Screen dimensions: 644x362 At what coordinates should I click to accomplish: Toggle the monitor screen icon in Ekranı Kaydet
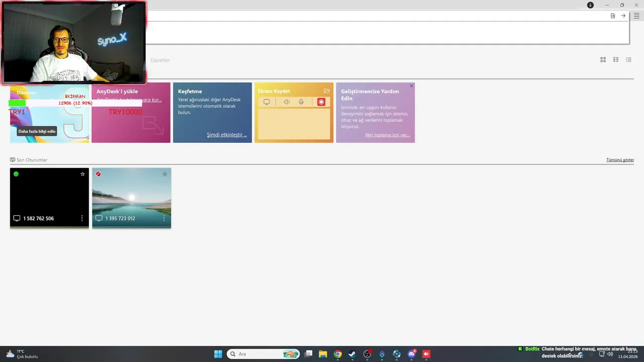pos(267,102)
